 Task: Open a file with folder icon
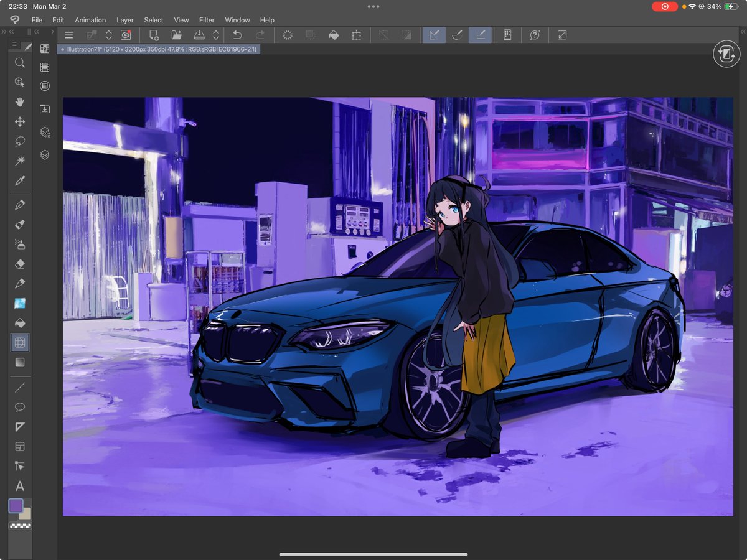[177, 35]
